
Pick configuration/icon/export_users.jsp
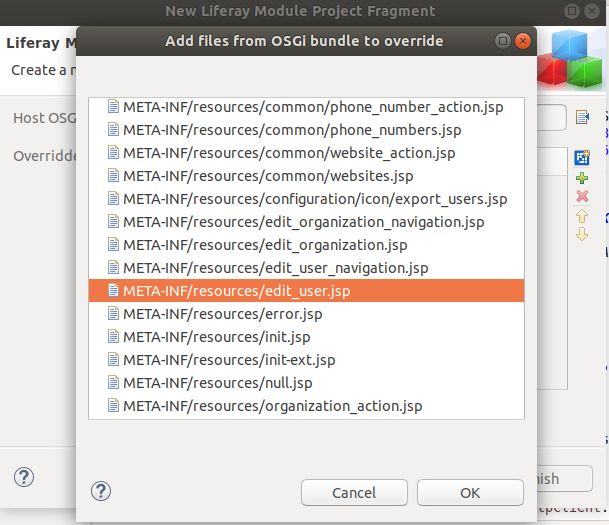(x=306, y=199)
